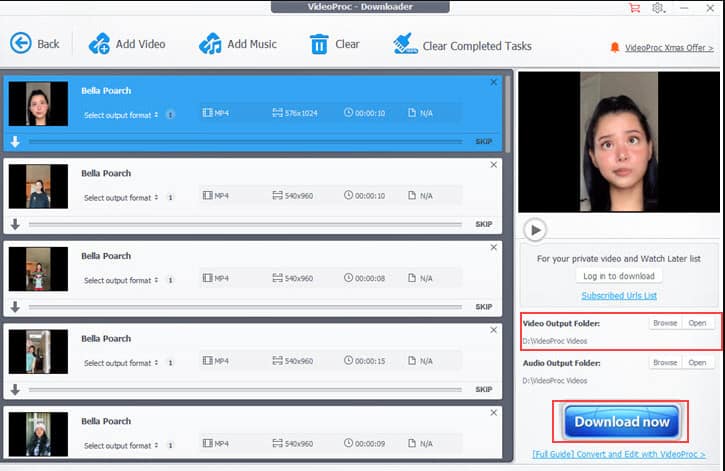Click progress bar of 00:00:08 task

[x=245, y=307]
